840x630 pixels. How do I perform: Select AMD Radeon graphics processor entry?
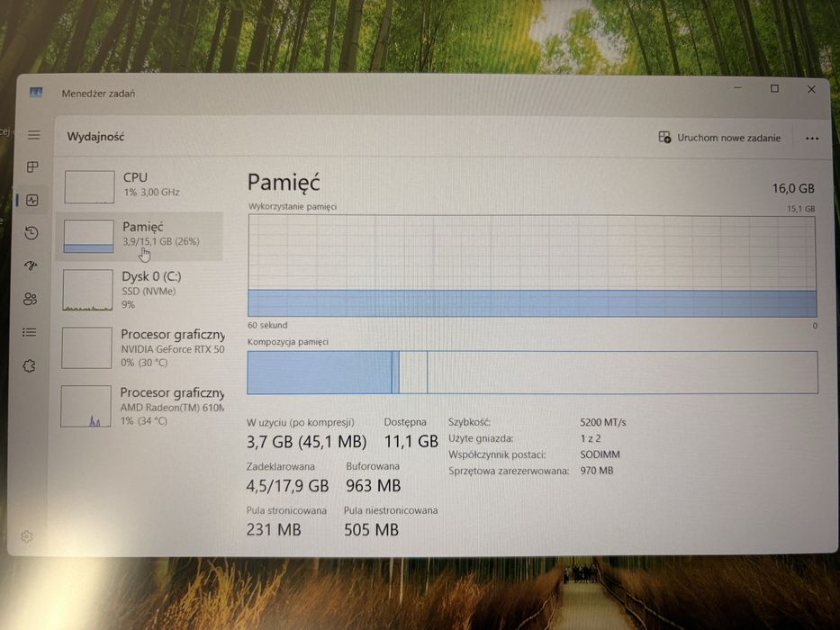140,406
